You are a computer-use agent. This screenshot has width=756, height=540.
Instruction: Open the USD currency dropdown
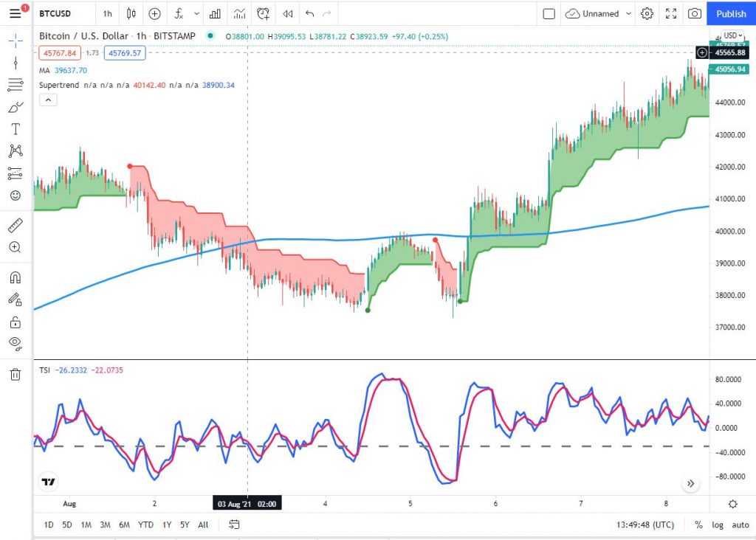pos(732,35)
